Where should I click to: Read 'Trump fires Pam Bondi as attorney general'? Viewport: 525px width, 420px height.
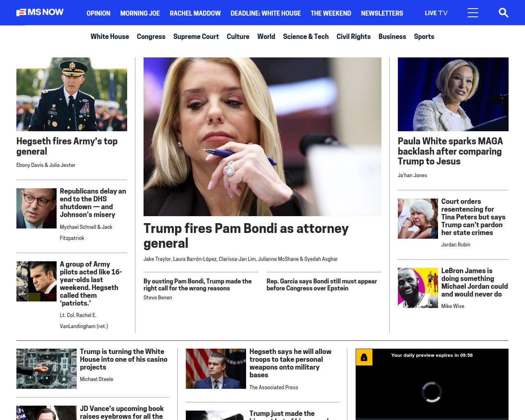pos(246,235)
